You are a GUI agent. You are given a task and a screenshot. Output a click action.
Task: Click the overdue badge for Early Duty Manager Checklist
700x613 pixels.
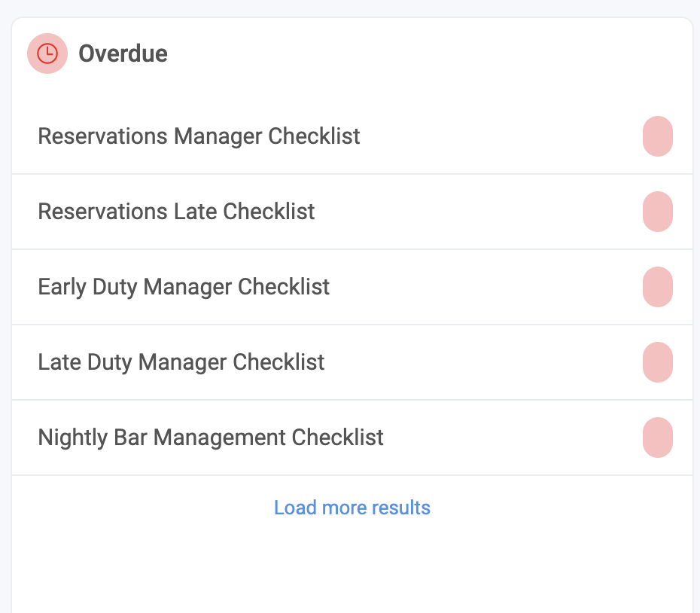tap(656, 287)
